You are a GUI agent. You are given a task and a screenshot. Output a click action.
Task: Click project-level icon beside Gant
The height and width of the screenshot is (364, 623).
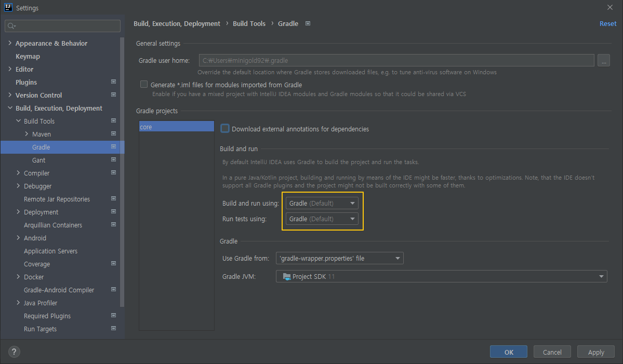pos(114,159)
